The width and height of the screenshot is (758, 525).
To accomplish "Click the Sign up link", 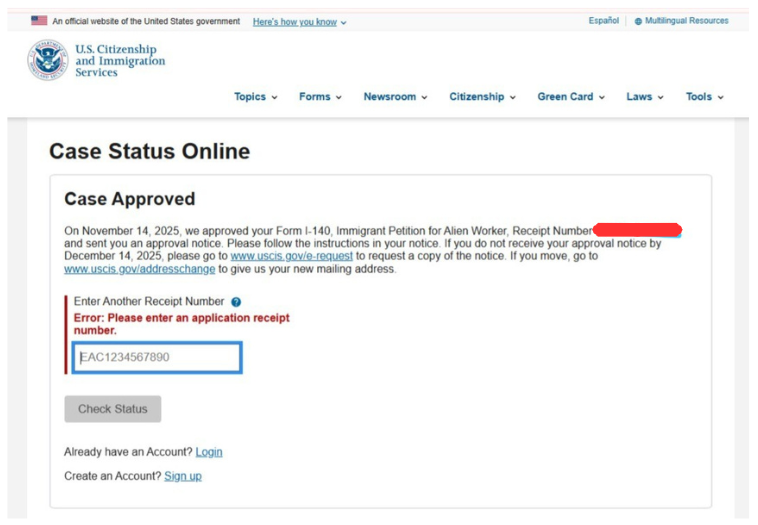I will click(183, 476).
